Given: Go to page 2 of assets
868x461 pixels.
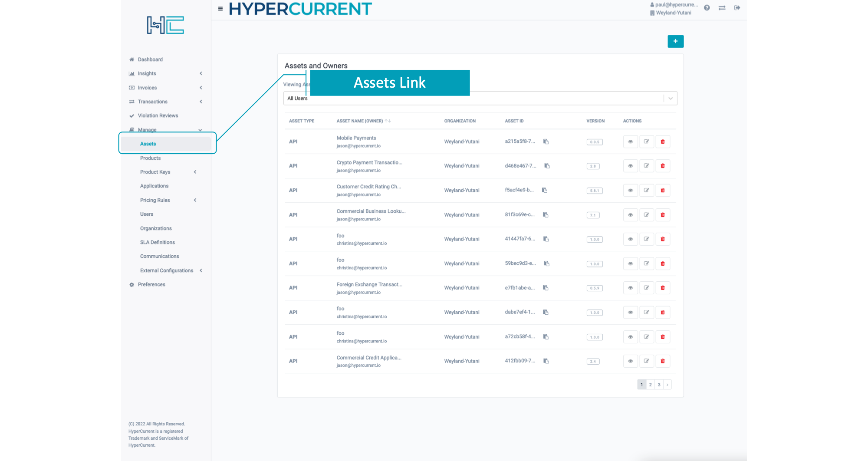Looking at the screenshot, I should coord(650,385).
